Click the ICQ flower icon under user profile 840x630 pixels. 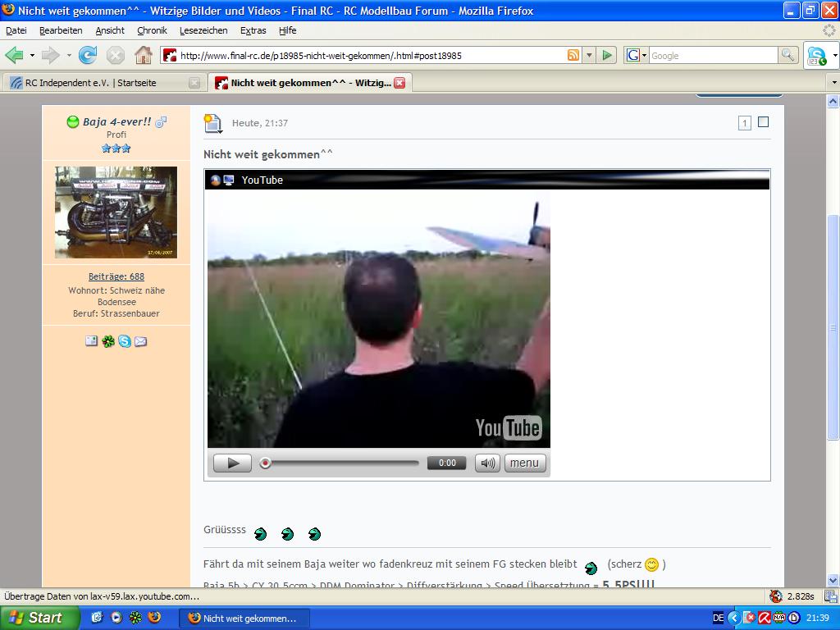108,341
